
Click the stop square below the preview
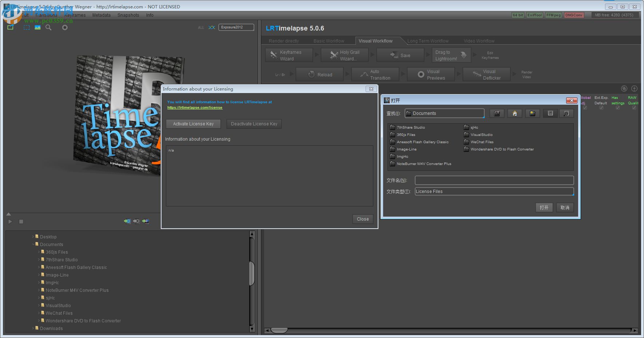[x=21, y=221]
